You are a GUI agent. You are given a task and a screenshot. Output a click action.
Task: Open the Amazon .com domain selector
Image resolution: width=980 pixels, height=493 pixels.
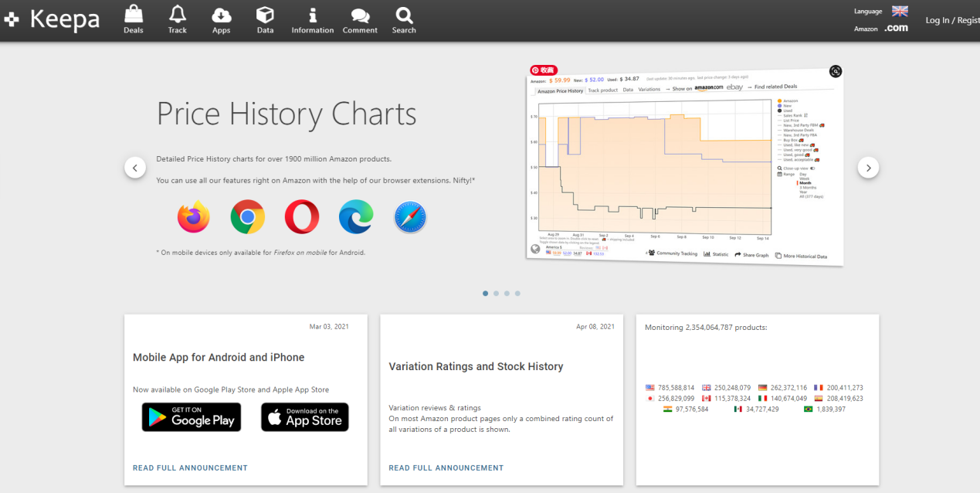coord(896,28)
